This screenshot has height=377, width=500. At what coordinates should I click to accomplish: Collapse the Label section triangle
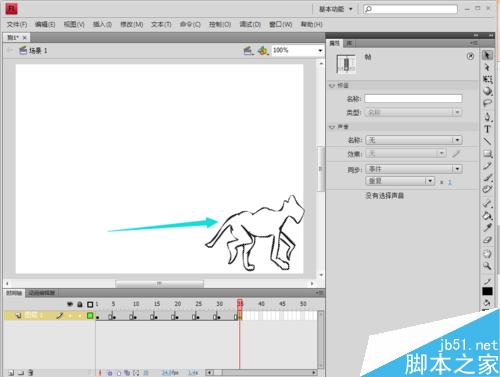(x=332, y=86)
